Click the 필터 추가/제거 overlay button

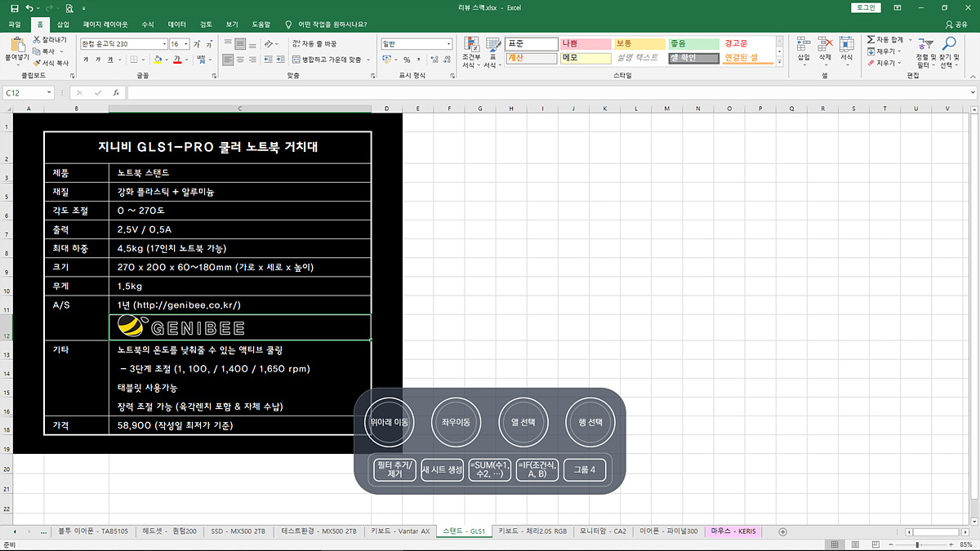tap(394, 470)
